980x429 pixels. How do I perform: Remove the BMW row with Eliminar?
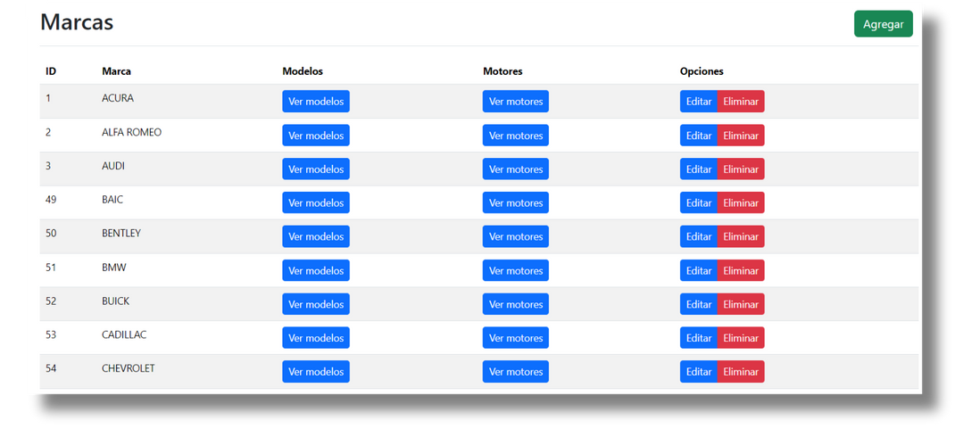[x=741, y=271]
